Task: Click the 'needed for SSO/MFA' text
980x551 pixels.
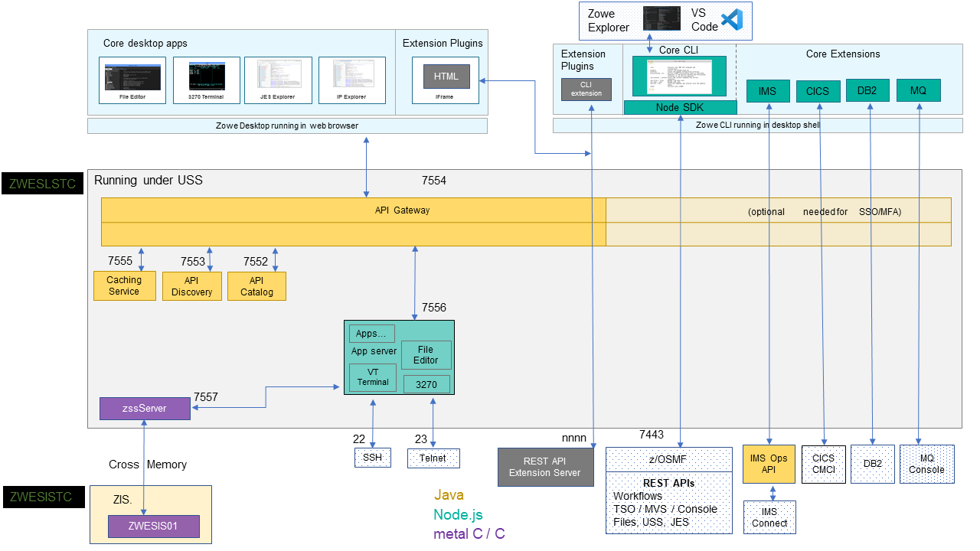Action: [x=852, y=212]
